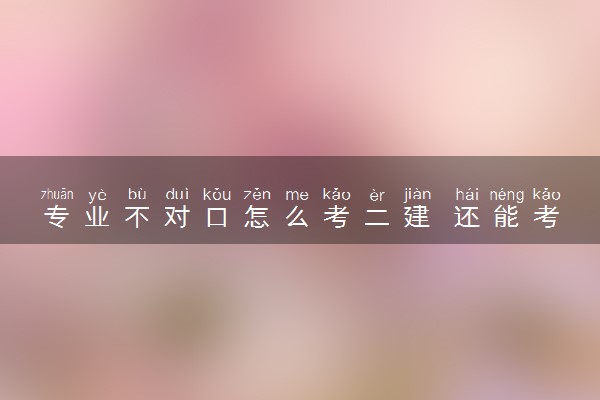The width and height of the screenshot is (600, 400).
Task: Click the pinyin label bù
Action: [137, 194]
